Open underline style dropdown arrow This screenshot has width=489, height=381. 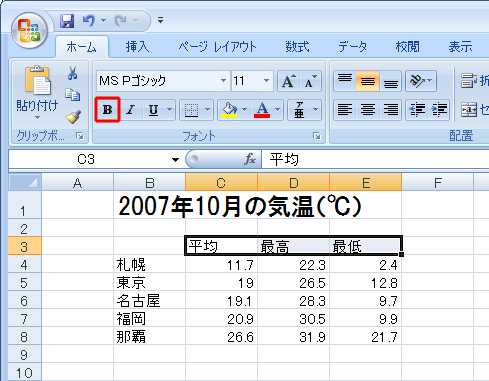(x=169, y=110)
